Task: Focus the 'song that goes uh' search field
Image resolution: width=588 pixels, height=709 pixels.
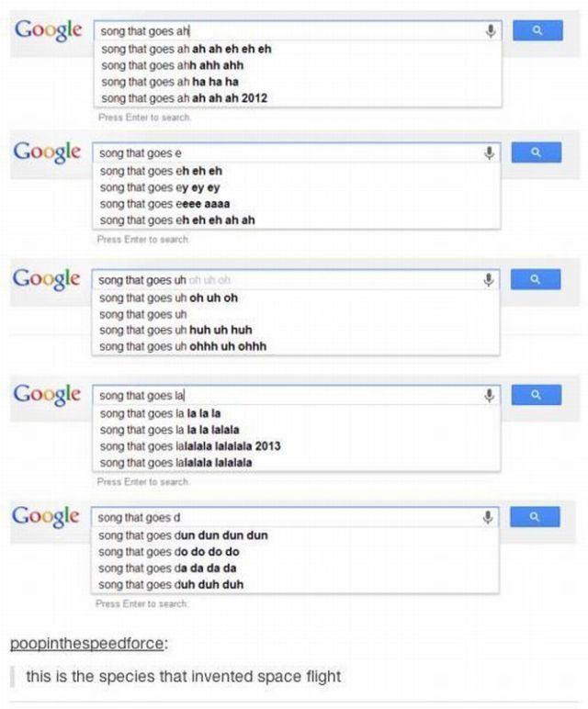Action: pos(294,278)
